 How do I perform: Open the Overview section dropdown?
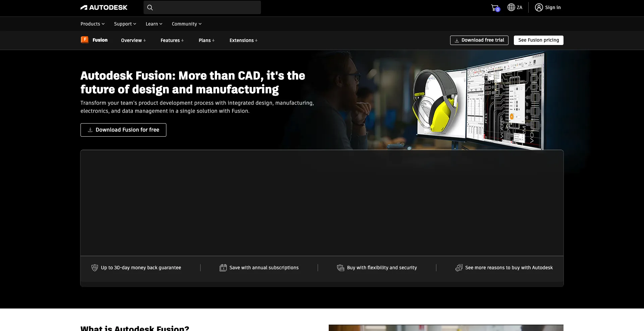tap(133, 40)
